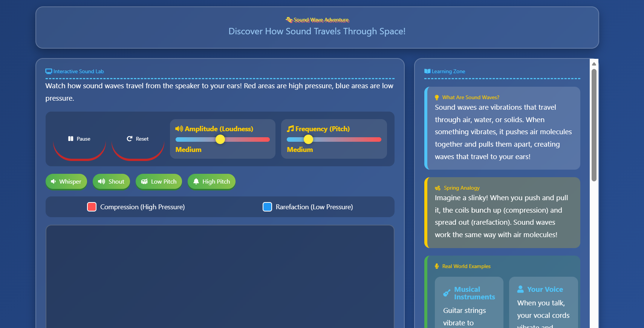
Task: Apply the Shout preset
Action: (x=111, y=182)
